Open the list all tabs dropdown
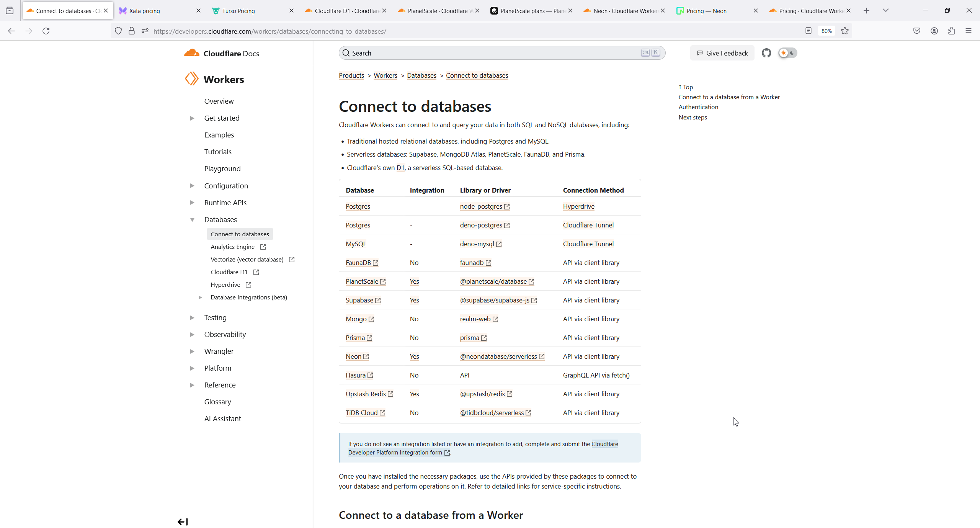The height and width of the screenshot is (528, 980). (885, 11)
